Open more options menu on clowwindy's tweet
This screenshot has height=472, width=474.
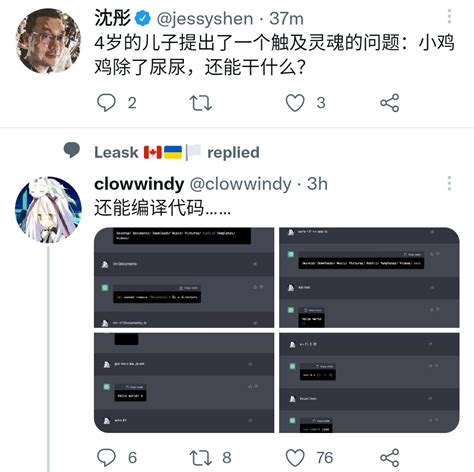click(x=449, y=183)
